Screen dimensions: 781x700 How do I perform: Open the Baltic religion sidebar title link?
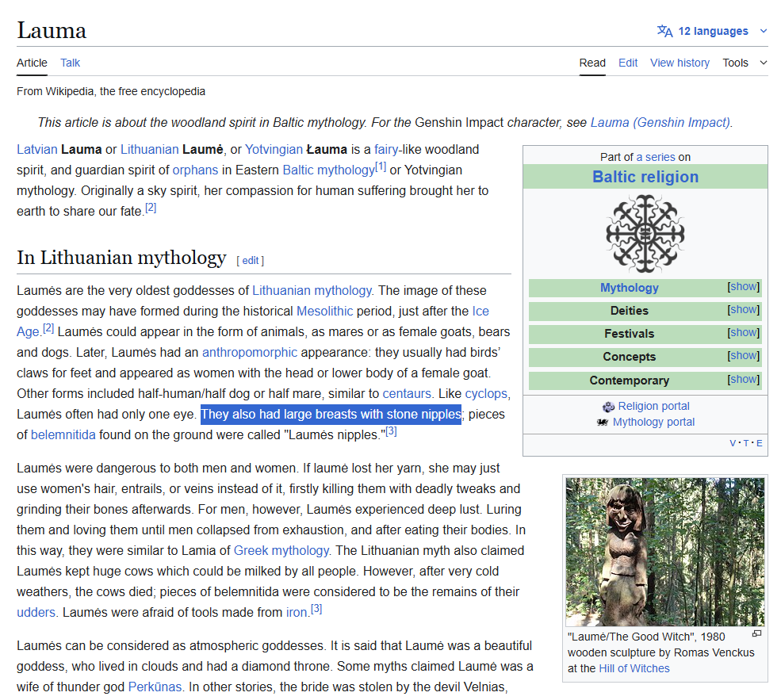(645, 178)
